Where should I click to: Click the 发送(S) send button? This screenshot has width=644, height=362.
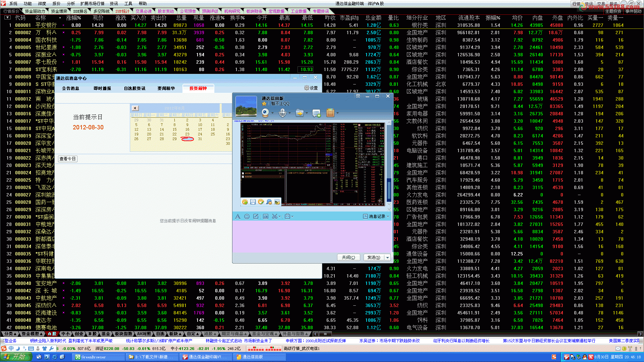click(374, 257)
